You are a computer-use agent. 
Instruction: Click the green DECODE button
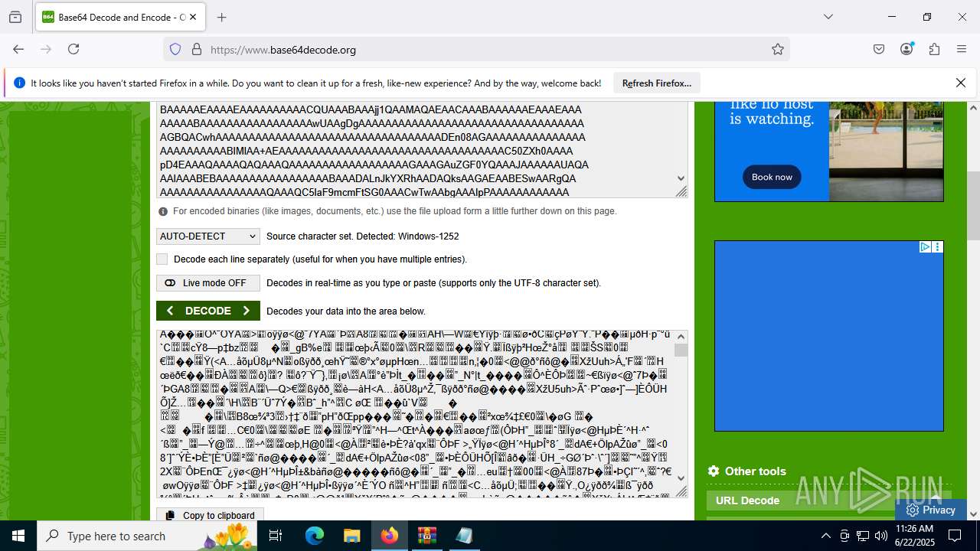[208, 311]
